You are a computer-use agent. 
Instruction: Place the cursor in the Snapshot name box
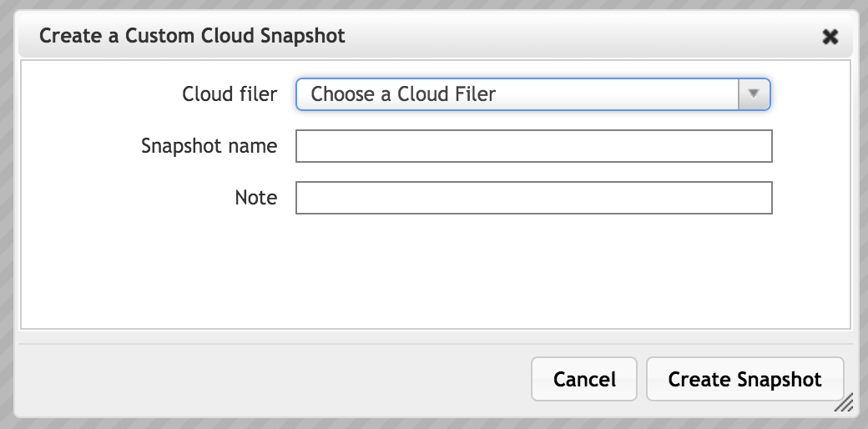click(x=533, y=146)
